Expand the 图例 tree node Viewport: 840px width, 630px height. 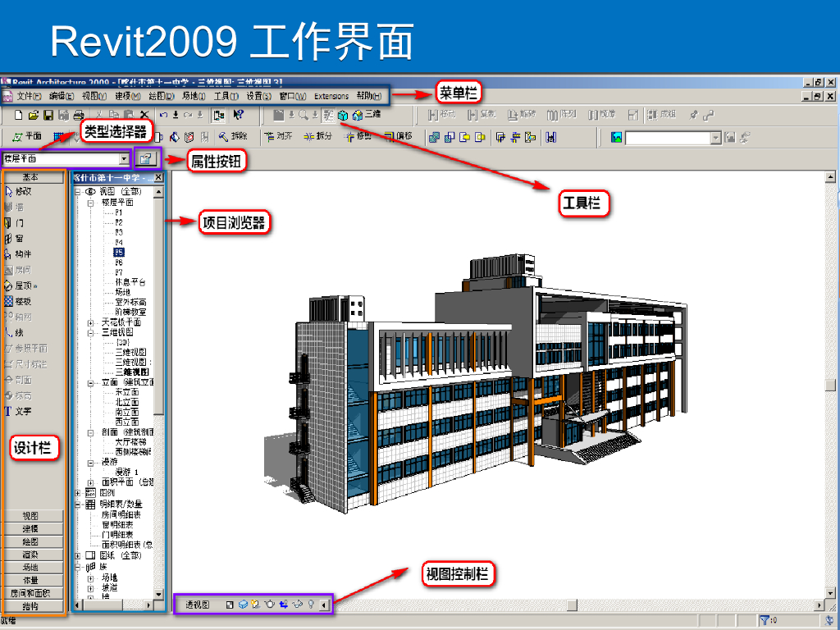[x=78, y=493]
